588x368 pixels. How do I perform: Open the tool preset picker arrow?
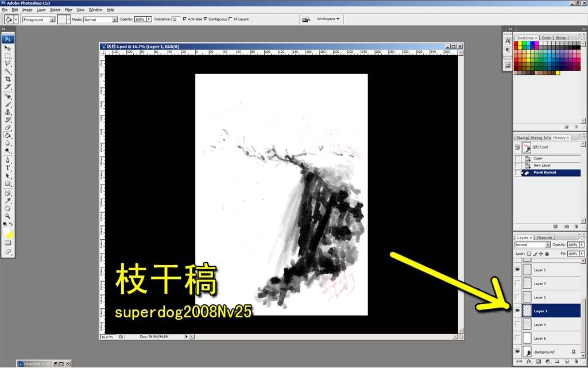click(x=16, y=20)
